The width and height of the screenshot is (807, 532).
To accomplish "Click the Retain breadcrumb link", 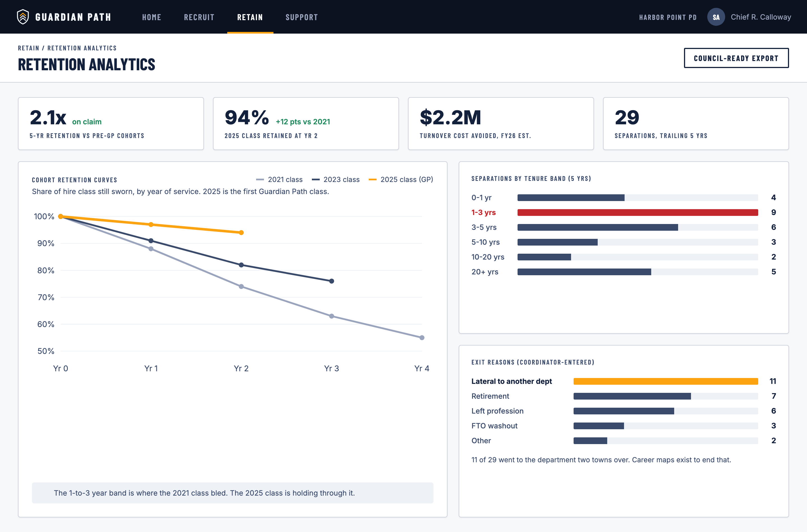I will (x=29, y=48).
